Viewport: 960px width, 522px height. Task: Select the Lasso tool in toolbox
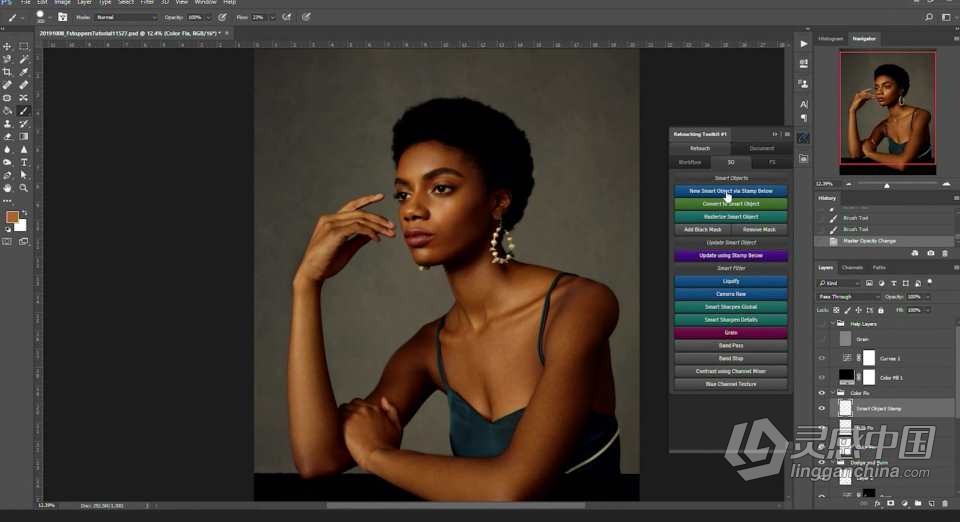click(7, 59)
